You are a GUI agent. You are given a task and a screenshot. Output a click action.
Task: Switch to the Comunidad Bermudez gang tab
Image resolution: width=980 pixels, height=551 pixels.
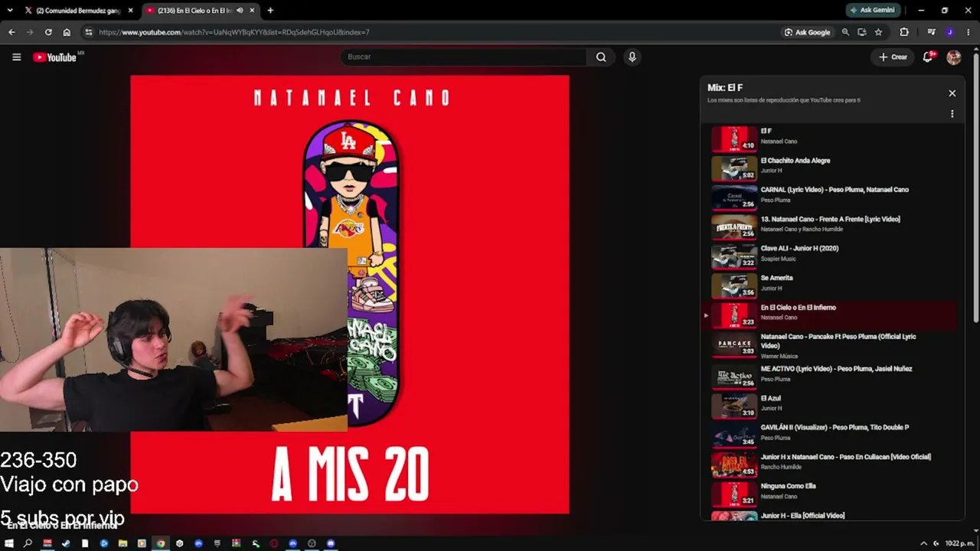pos(78,11)
